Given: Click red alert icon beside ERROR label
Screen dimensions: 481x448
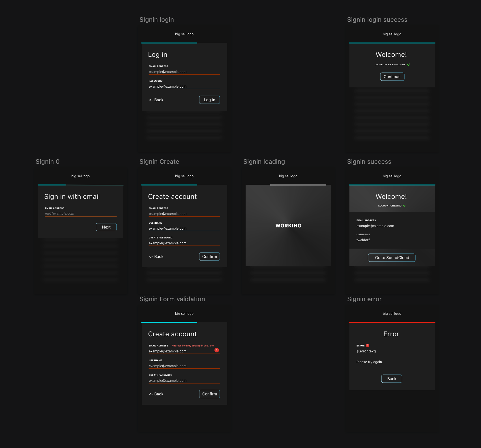Looking at the screenshot, I should click(368, 345).
